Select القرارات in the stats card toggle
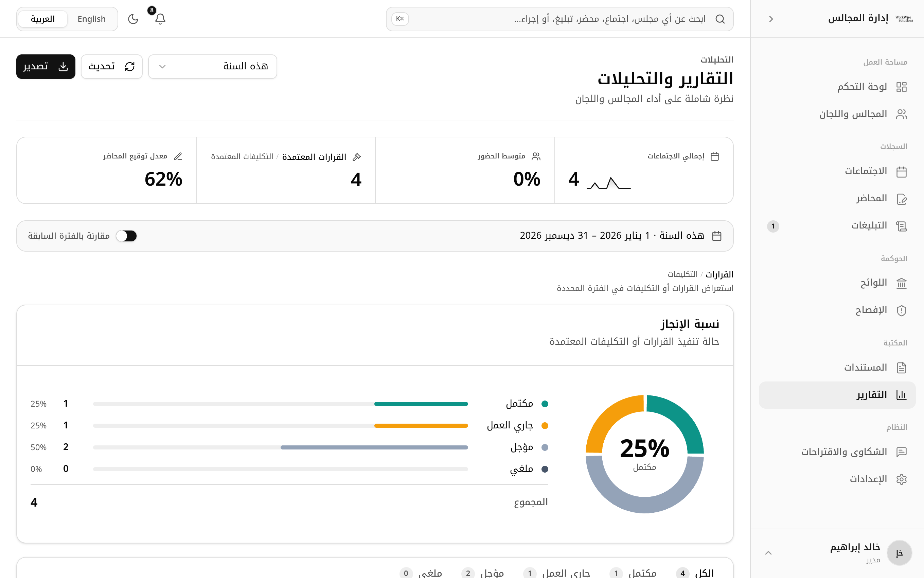The height and width of the screenshot is (578, 924). pos(314,157)
